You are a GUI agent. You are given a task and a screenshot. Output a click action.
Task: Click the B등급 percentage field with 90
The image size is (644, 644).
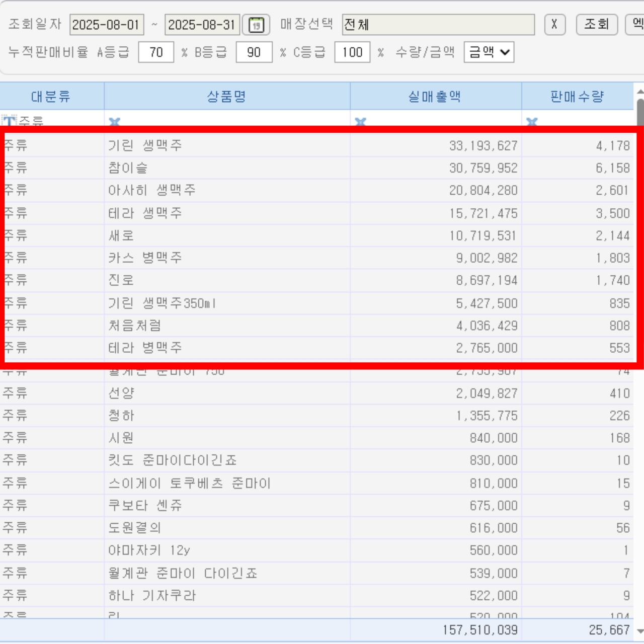coord(254,52)
